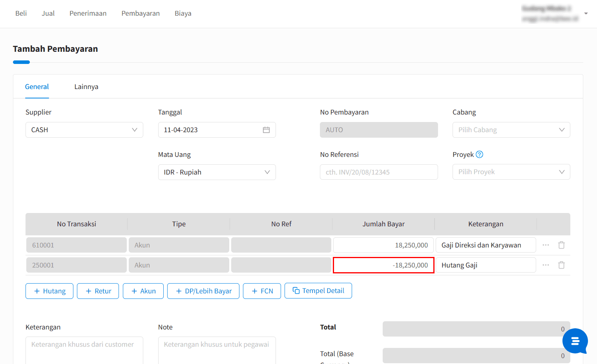Click the + DP/Lebih Bayar button
Viewport: 597px width, 364px height.
click(203, 291)
